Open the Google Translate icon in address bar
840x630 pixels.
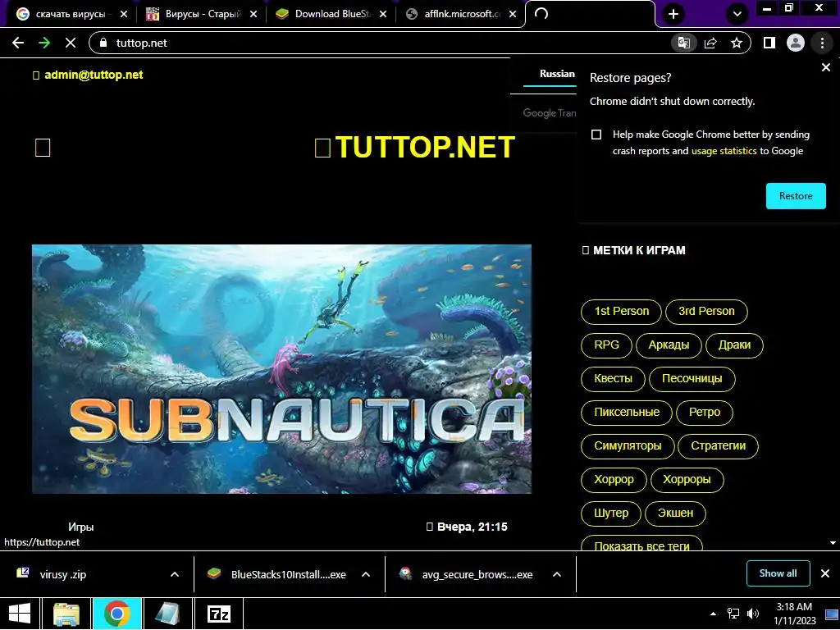(683, 43)
